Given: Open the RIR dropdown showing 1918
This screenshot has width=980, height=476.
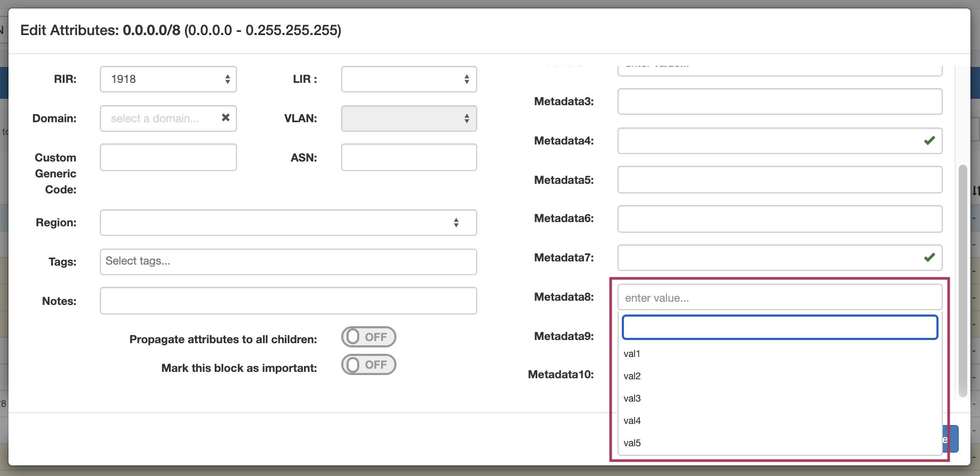Looking at the screenshot, I should pyautogui.click(x=168, y=79).
